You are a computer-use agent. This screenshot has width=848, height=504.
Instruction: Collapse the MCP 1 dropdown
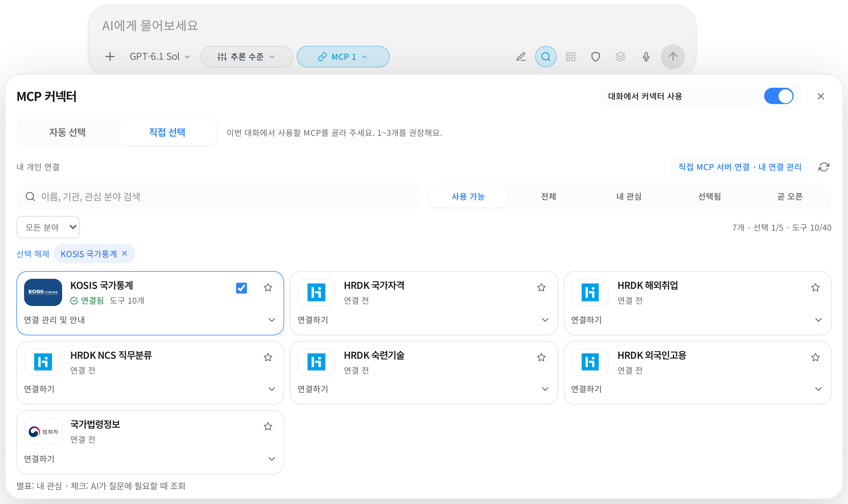(343, 57)
